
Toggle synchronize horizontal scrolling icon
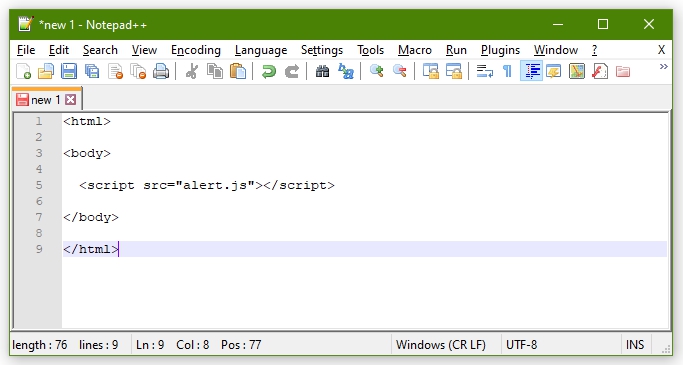click(454, 71)
